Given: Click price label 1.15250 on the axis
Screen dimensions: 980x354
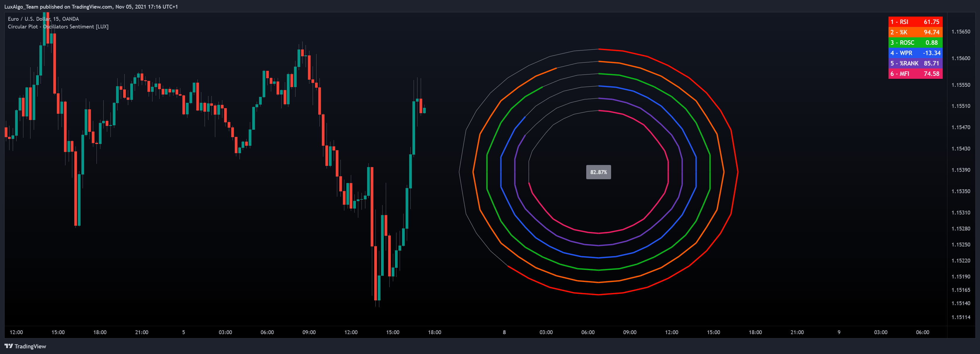Looking at the screenshot, I should coord(960,244).
